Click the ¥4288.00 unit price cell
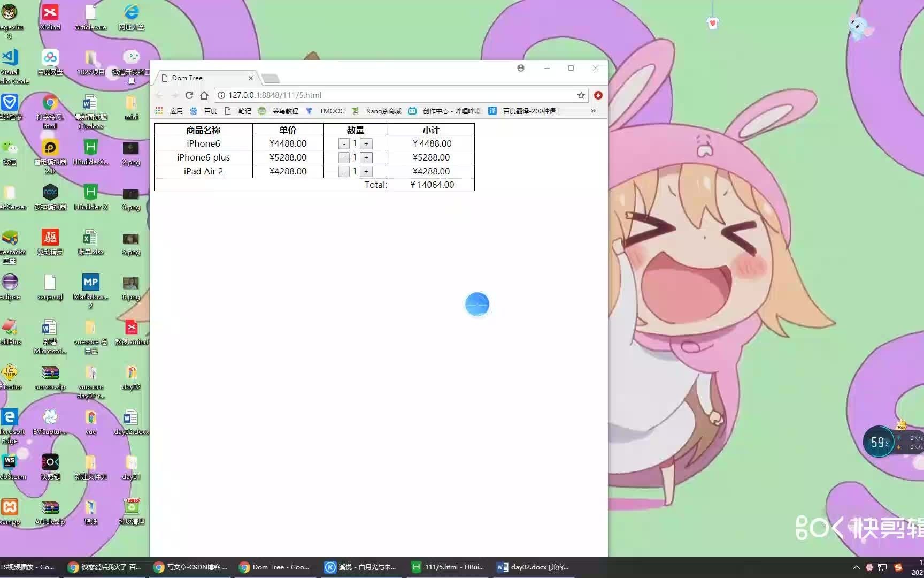Screen dimensions: 924x578 288,171
